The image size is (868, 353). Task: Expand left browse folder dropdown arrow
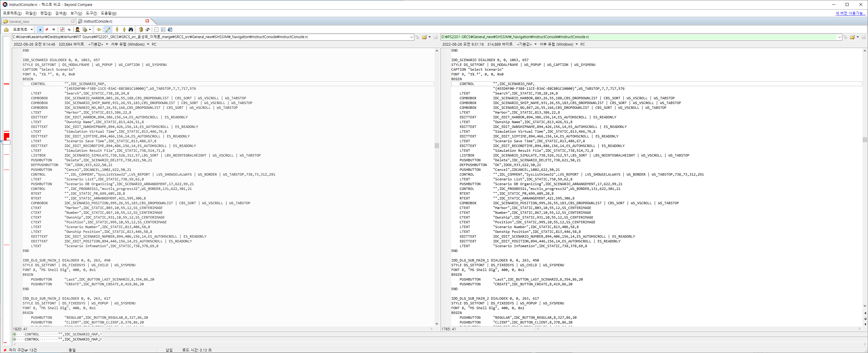(x=430, y=37)
